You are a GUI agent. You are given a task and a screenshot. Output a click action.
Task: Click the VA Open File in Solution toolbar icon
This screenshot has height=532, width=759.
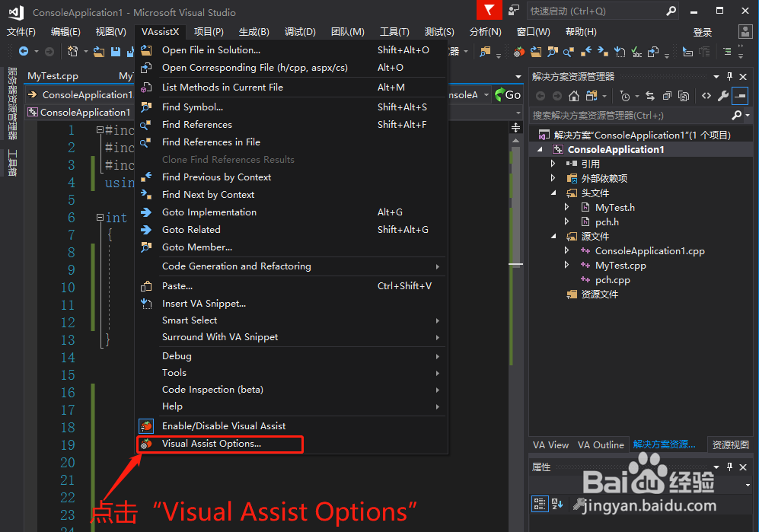pyautogui.click(x=536, y=51)
